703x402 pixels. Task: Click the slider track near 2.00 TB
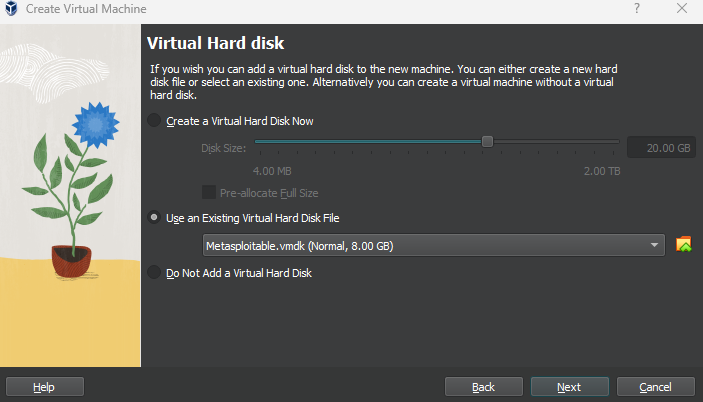(610, 142)
